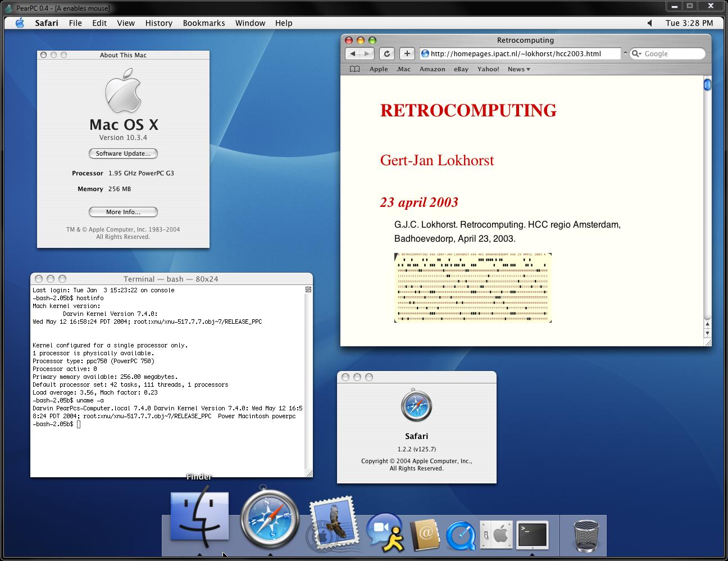Open the Safari application menu

47,23
